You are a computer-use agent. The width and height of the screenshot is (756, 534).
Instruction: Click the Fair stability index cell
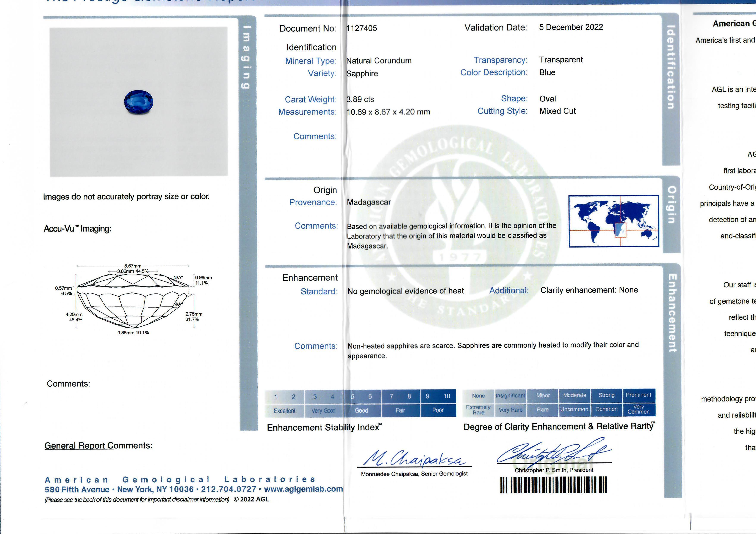[x=400, y=411]
